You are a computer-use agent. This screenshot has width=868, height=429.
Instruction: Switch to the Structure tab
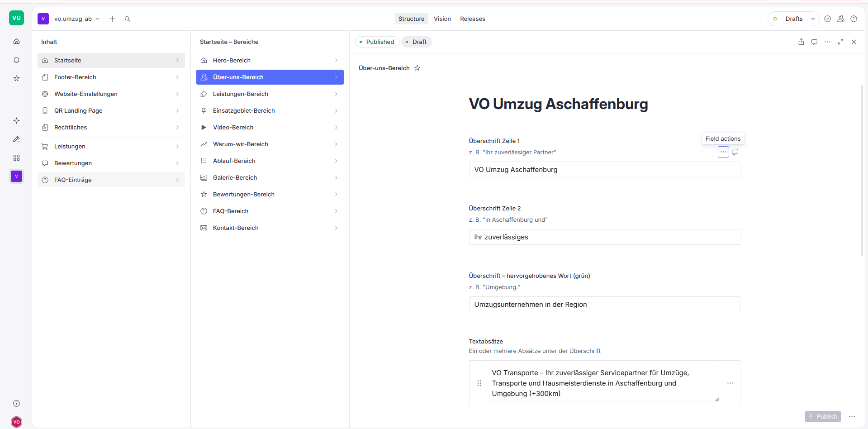pyautogui.click(x=411, y=19)
